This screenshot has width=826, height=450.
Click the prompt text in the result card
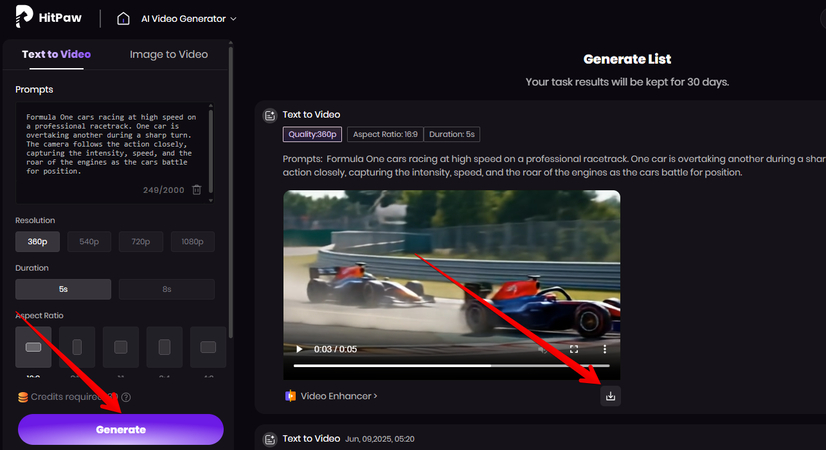pos(554,165)
